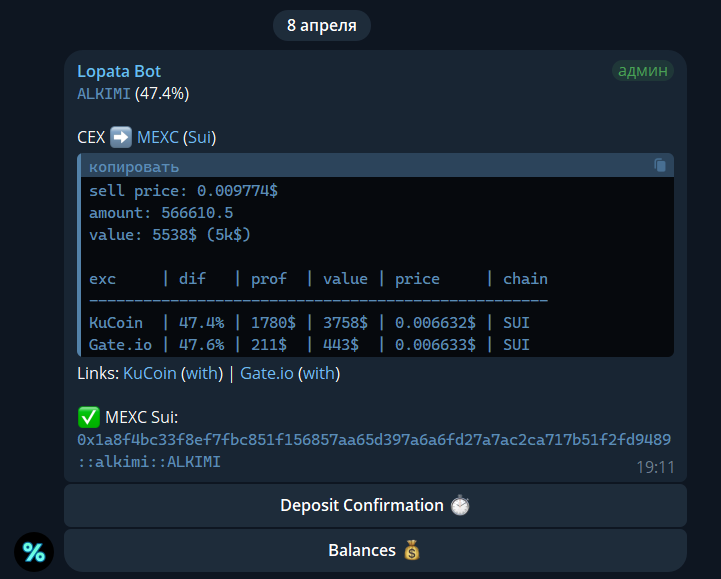Click Gate.io price 0.006633$

point(435,345)
